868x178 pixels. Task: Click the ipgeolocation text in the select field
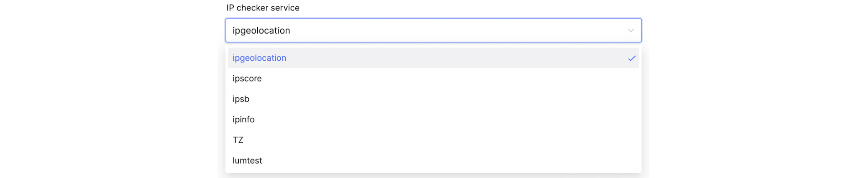pos(261,31)
